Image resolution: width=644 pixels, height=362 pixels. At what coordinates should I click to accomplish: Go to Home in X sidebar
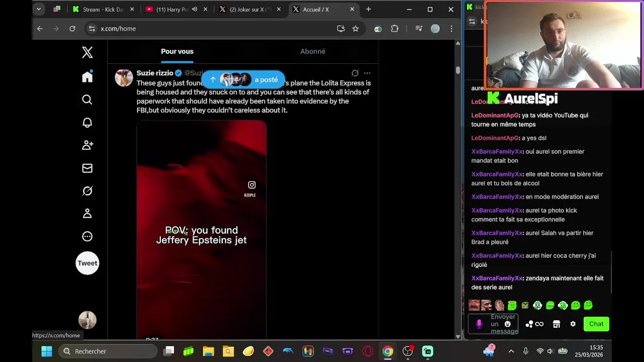[x=87, y=76]
